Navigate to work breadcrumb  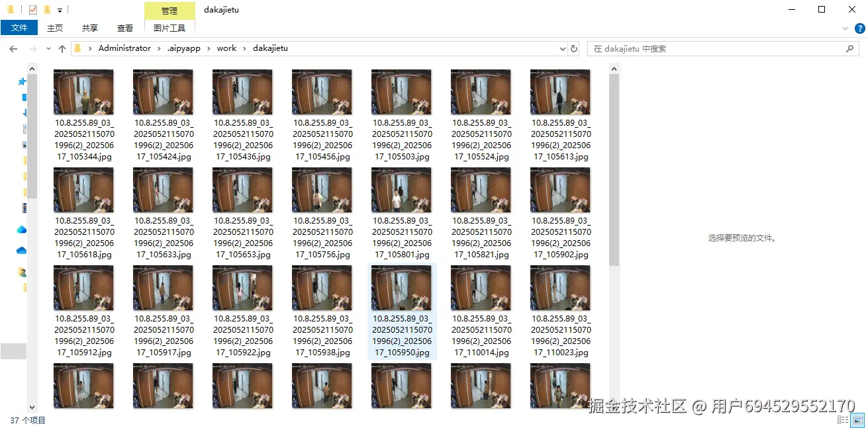pyautogui.click(x=226, y=48)
